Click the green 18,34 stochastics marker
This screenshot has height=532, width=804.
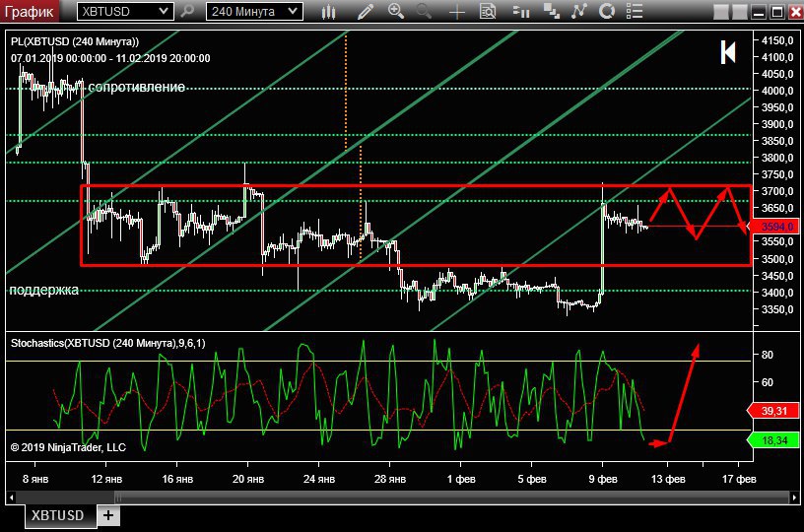click(x=773, y=440)
